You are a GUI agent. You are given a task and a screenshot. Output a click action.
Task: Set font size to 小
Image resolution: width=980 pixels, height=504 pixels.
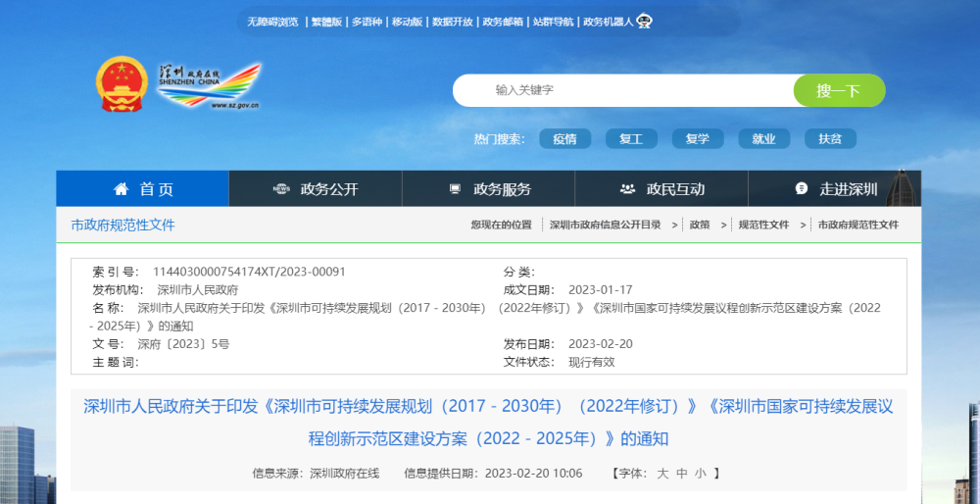point(700,474)
